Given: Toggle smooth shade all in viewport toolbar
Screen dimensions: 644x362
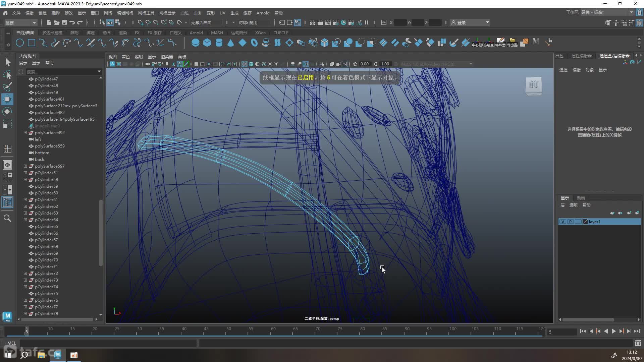Looking at the screenshot, I should (x=251, y=64).
